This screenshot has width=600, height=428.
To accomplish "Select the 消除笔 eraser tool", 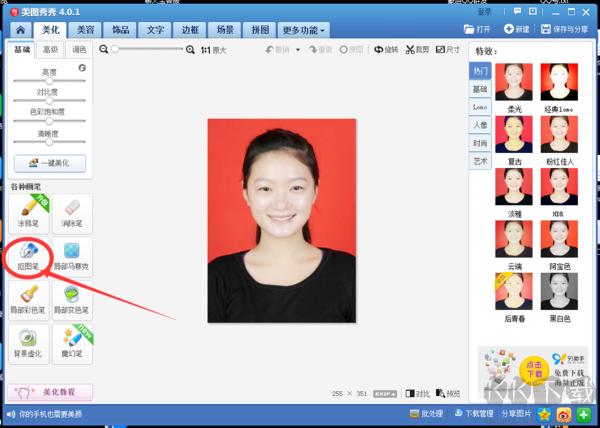I will pos(72,214).
